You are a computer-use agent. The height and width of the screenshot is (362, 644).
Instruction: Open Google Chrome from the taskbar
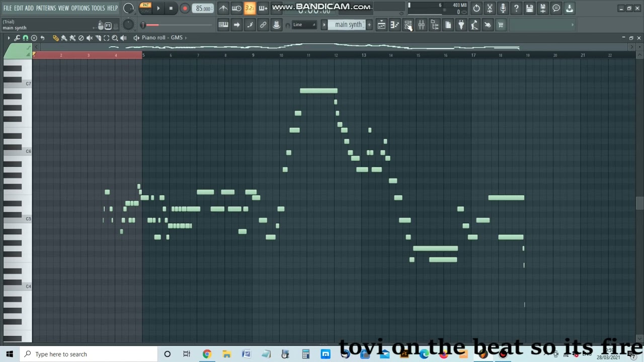207,354
